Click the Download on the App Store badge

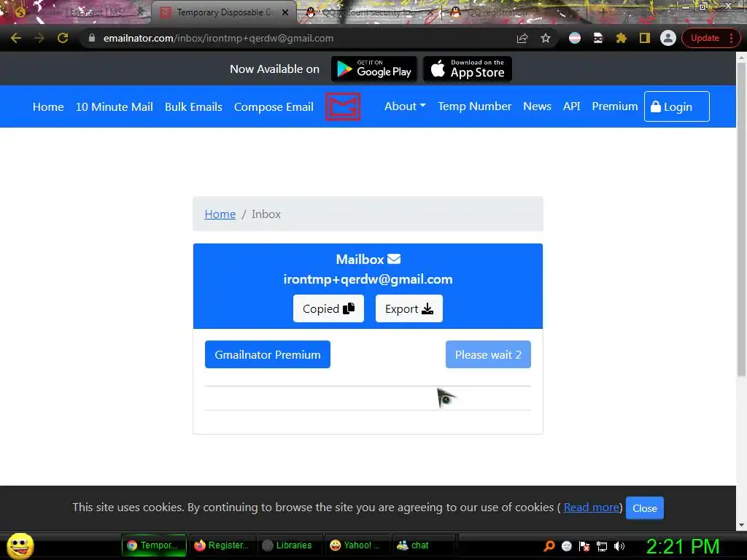pos(468,69)
